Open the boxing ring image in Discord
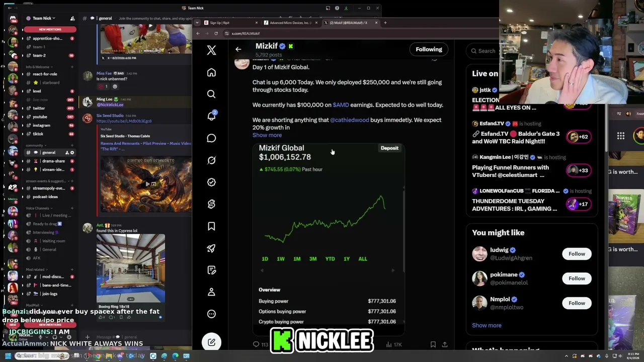The width and height of the screenshot is (644, 362). pos(131,268)
